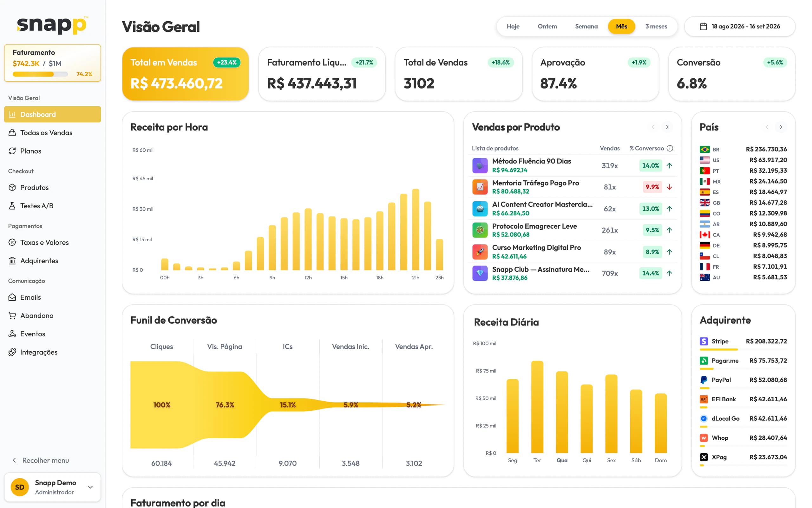The image size is (812, 508).
Task: Collapse sidebar with Recolher menu
Action: click(41, 460)
